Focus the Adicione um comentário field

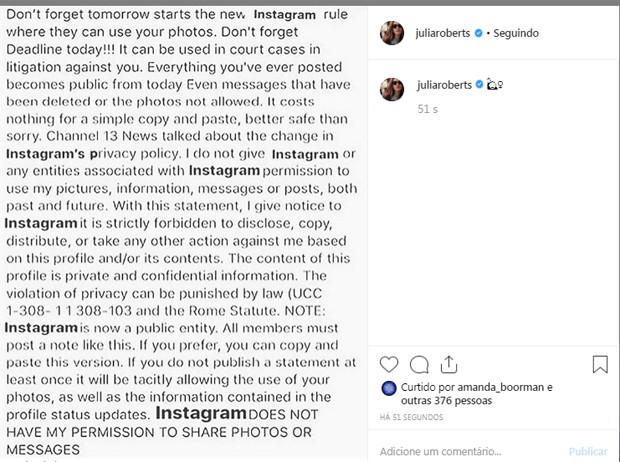pyautogui.click(x=471, y=451)
